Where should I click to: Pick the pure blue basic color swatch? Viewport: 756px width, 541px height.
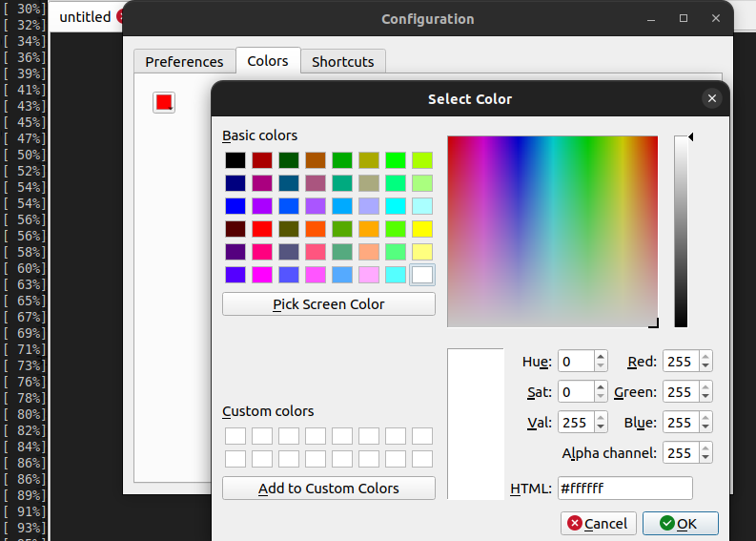(x=235, y=206)
